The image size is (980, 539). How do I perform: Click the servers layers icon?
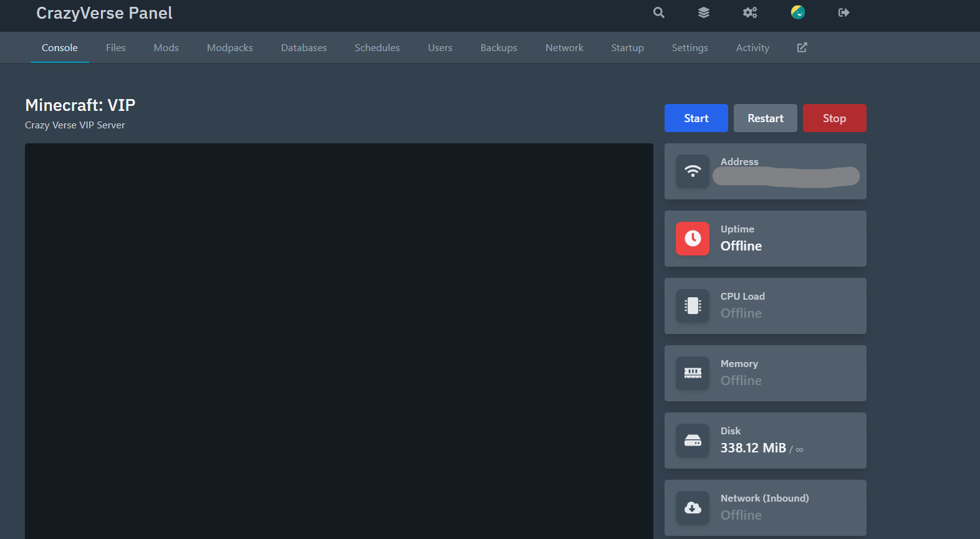[704, 12]
